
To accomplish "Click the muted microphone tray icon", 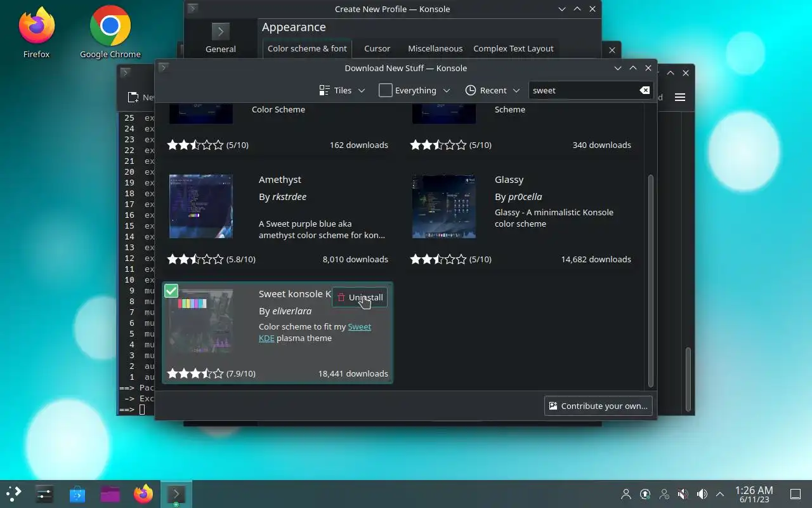I will [x=683, y=494].
